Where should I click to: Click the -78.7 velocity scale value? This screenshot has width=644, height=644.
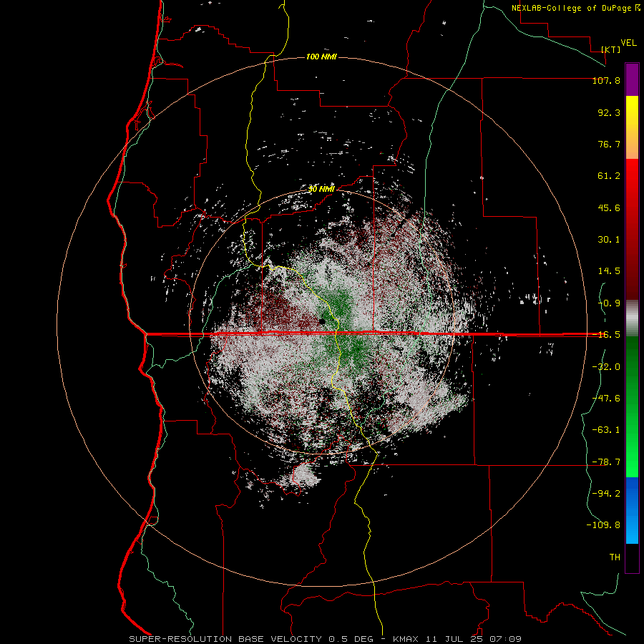606,462
